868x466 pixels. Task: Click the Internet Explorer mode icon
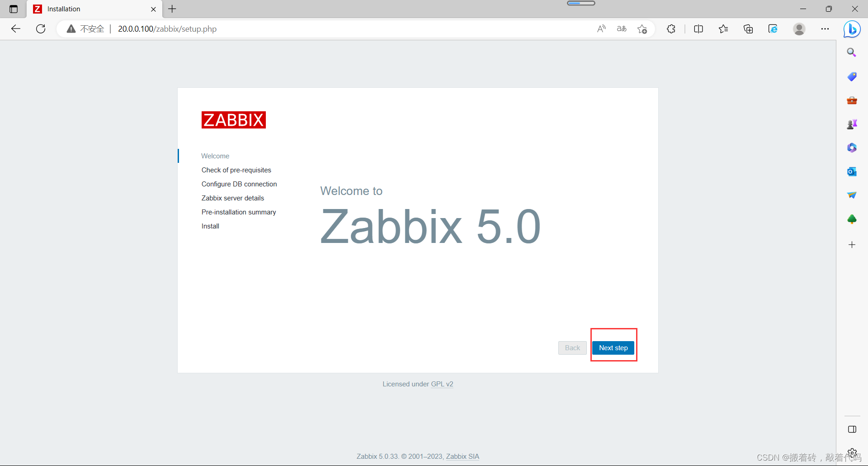(773, 29)
